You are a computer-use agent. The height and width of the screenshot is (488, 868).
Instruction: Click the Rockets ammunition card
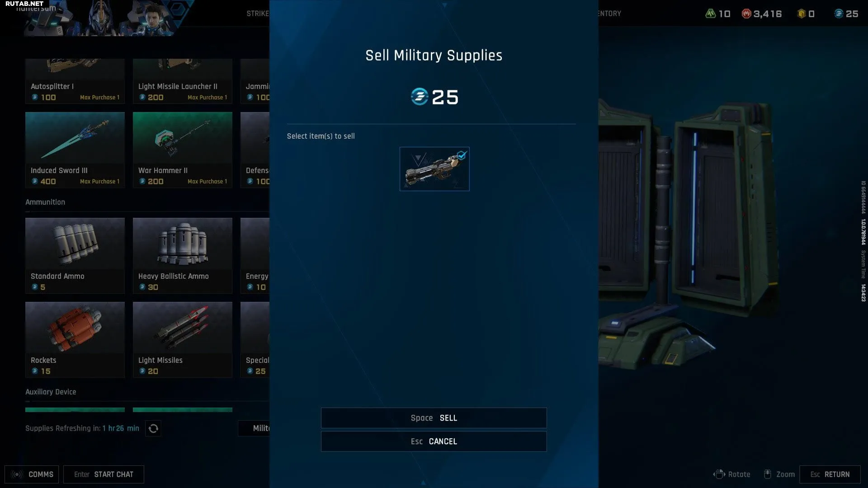point(75,340)
